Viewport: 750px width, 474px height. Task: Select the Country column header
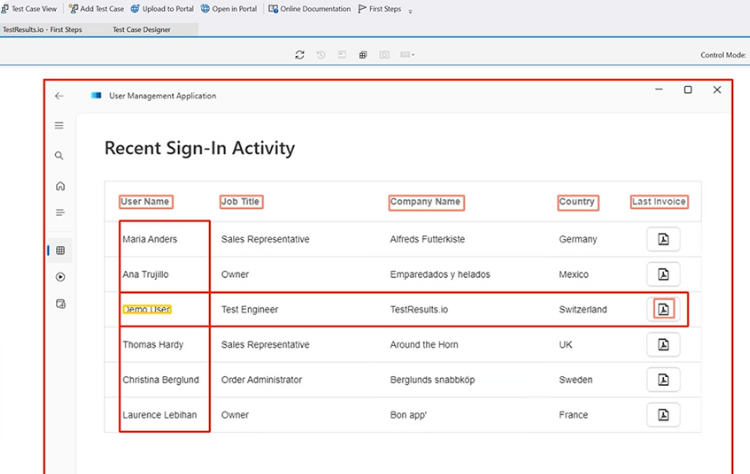click(x=577, y=201)
